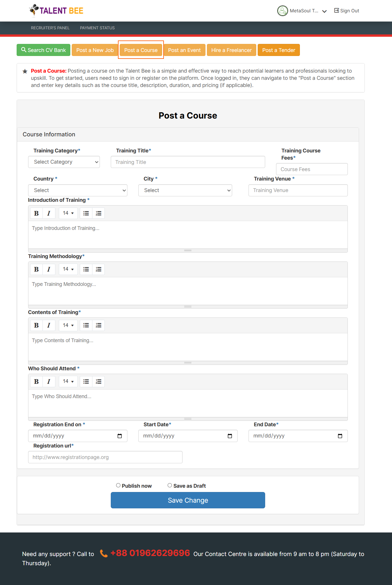The height and width of the screenshot is (585, 392).
Task: Open the Payment Status menu item
Action: click(x=97, y=28)
